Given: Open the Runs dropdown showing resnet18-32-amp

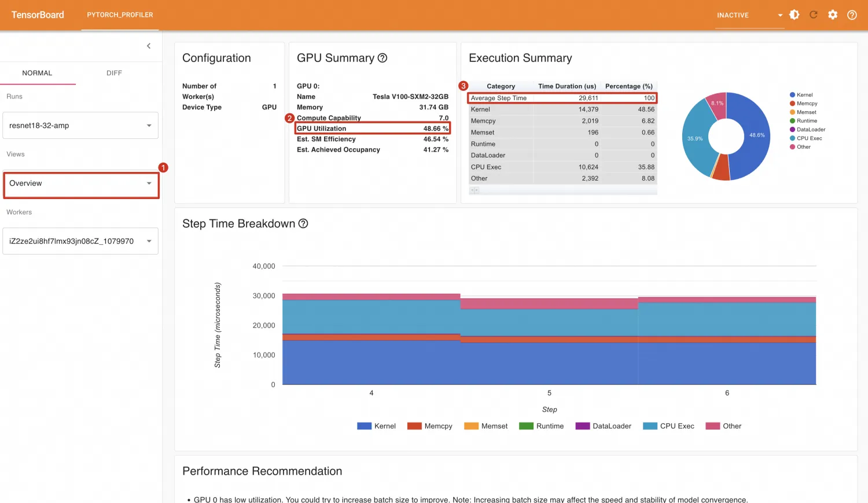Looking at the screenshot, I should pos(80,126).
